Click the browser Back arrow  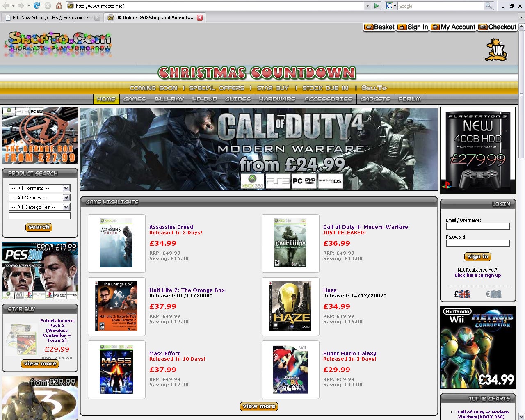click(6, 6)
